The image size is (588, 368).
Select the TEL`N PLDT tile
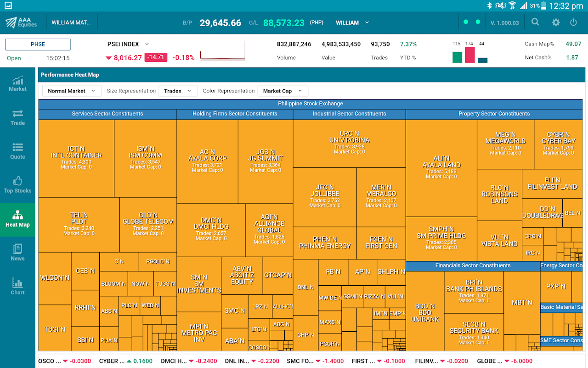point(79,224)
